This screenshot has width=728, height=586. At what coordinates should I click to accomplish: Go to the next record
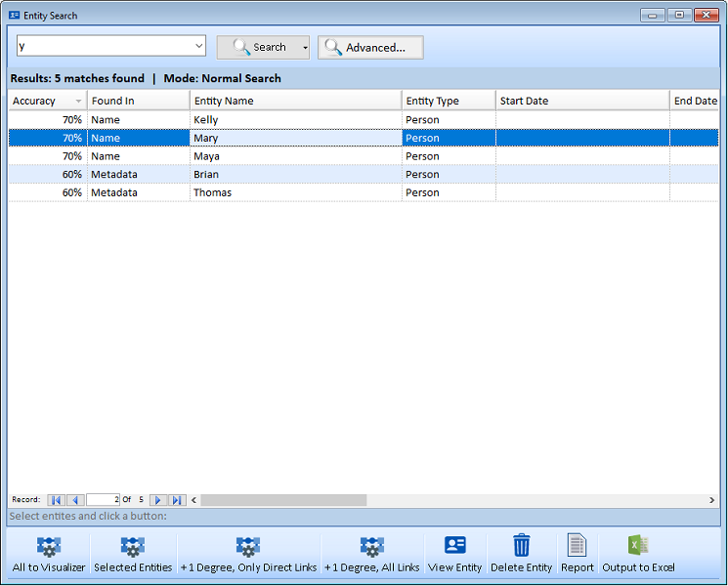click(157, 500)
